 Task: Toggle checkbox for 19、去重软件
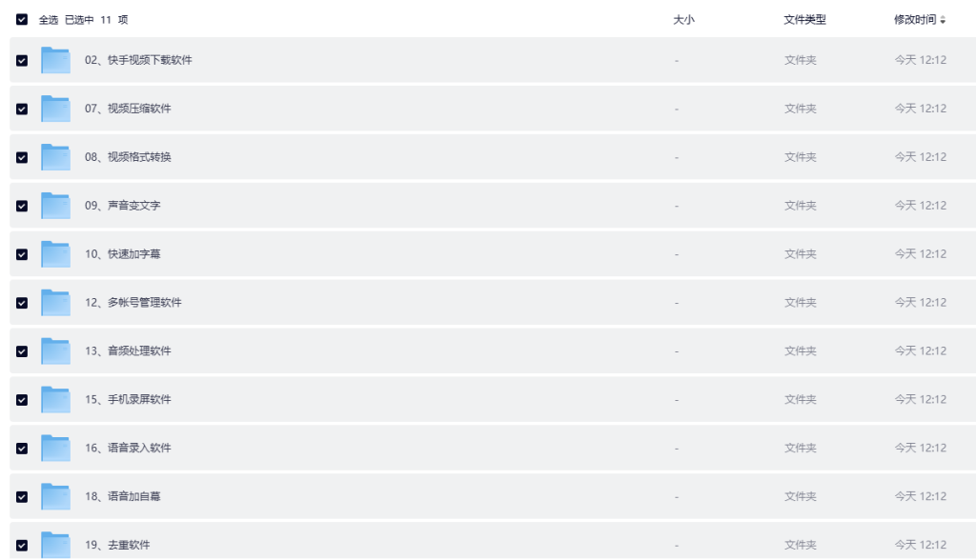pos(22,546)
